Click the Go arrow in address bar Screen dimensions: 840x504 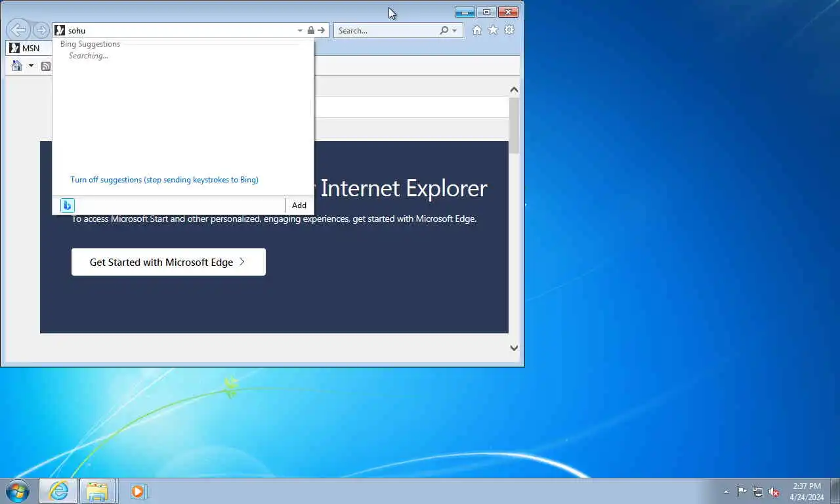point(321,30)
